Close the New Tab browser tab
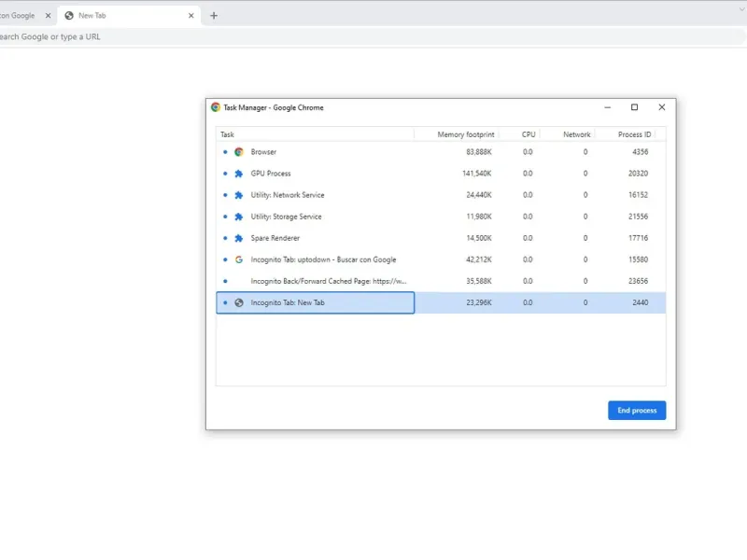The width and height of the screenshot is (747, 560). click(191, 16)
